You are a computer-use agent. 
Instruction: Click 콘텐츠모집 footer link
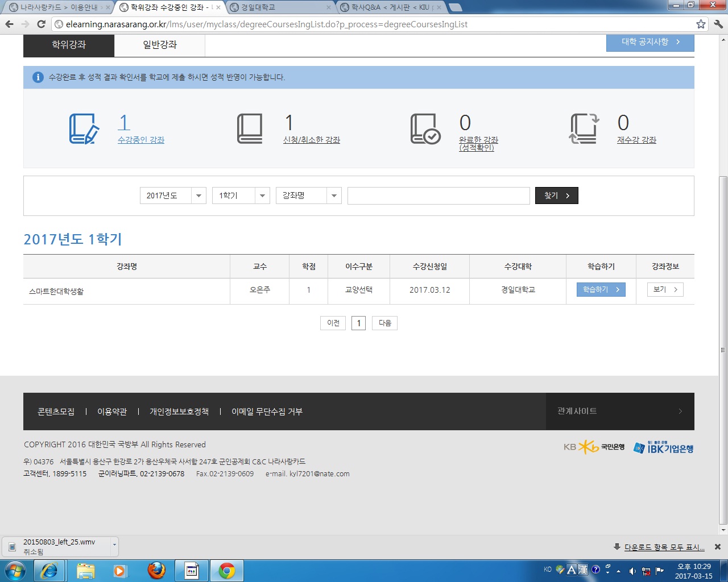pos(56,411)
